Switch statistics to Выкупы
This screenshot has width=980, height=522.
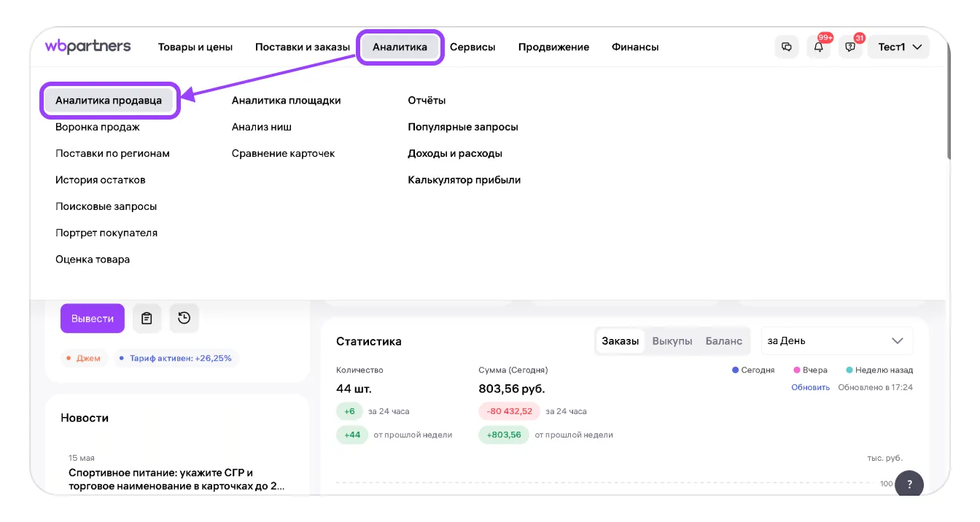pos(672,341)
